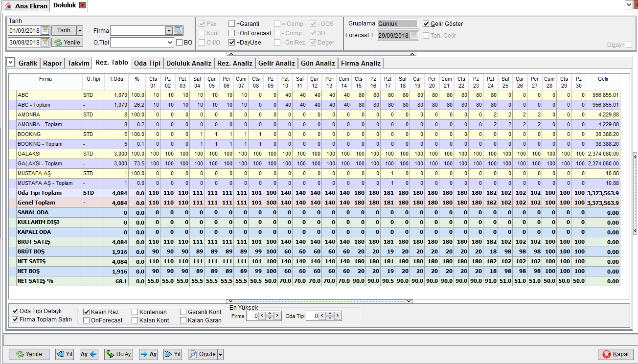Enable the Garanti Kont checkbox

[x=183, y=312]
